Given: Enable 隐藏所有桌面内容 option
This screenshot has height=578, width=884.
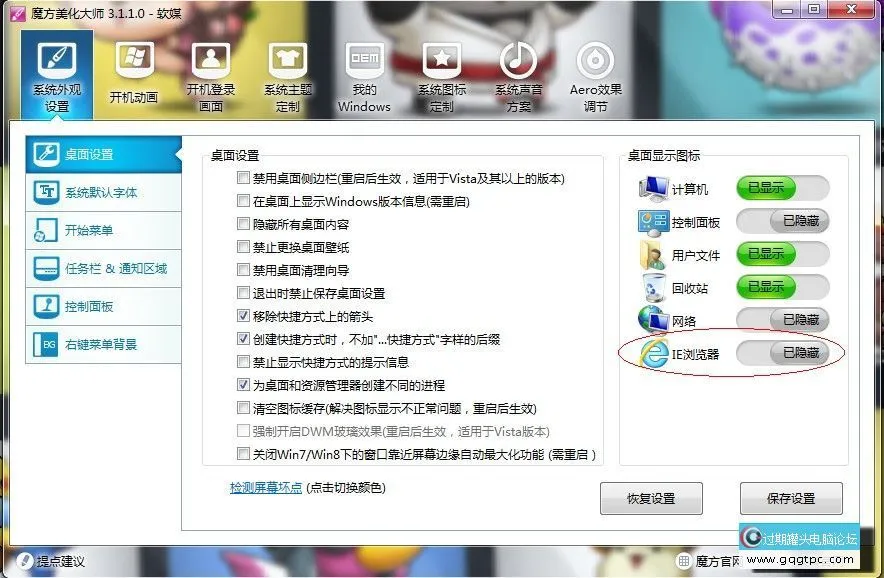Looking at the screenshot, I should tap(243, 225).
